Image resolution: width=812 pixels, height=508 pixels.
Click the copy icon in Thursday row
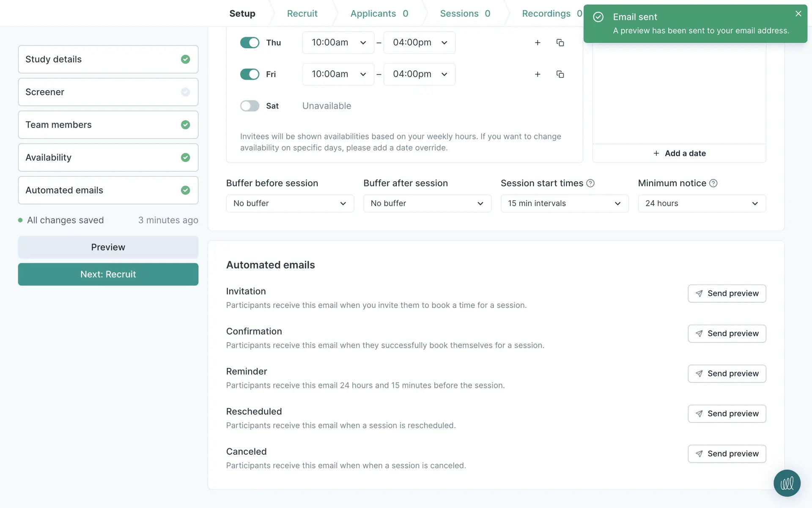560,43
